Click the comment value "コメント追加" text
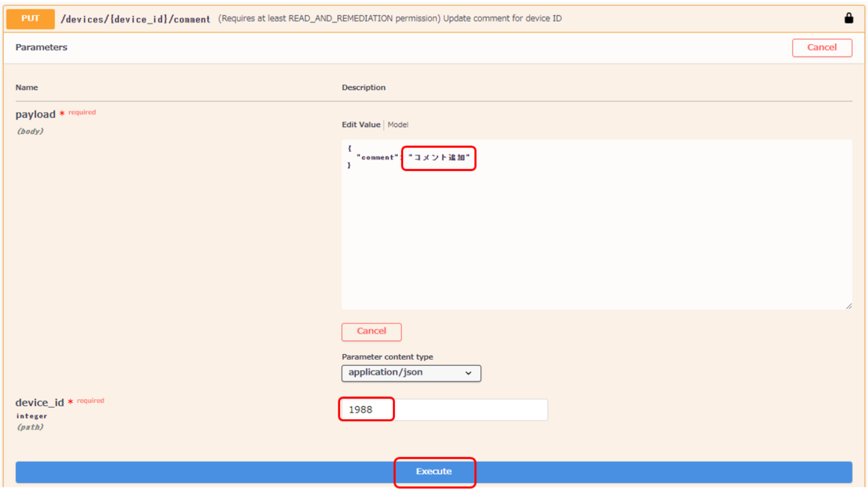The width and height of the screenshot is (868, 489). pyautogui.click(x=439, y=158)
